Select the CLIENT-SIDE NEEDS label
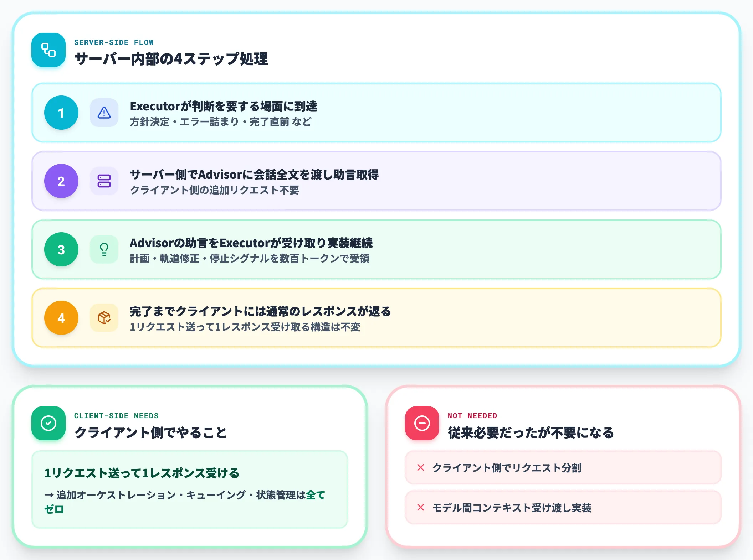Screen dimensions: 753x560 point(116,416)
